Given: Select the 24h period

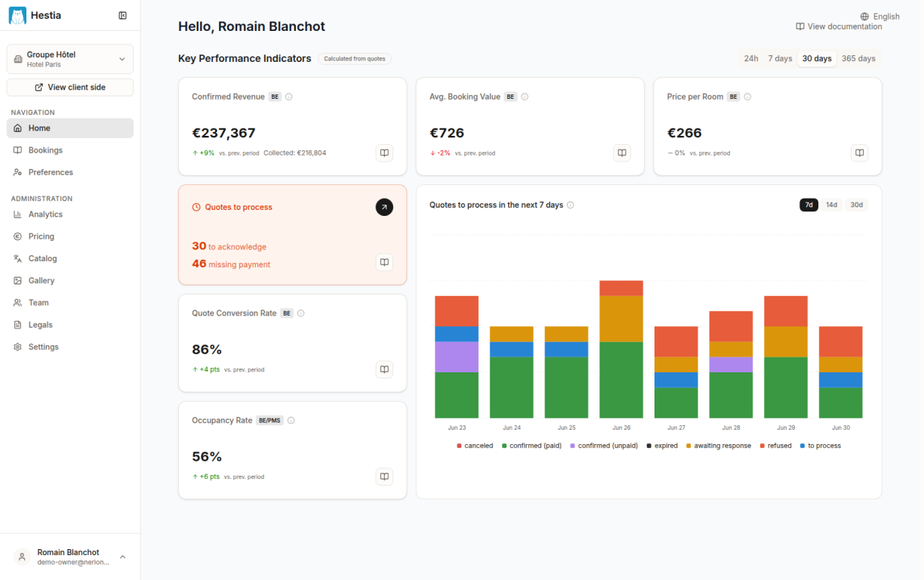Looking at the screenshot, I should pos(751,59).
